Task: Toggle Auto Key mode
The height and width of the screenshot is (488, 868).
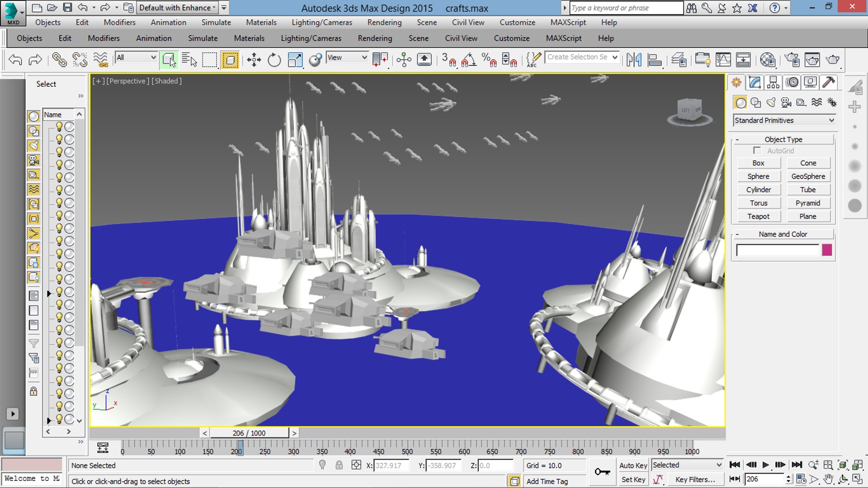Action: (x=633, y=465)
